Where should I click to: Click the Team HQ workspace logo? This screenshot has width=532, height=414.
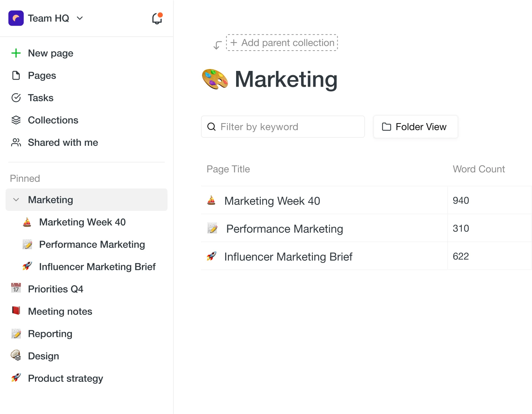click(16, 18)
